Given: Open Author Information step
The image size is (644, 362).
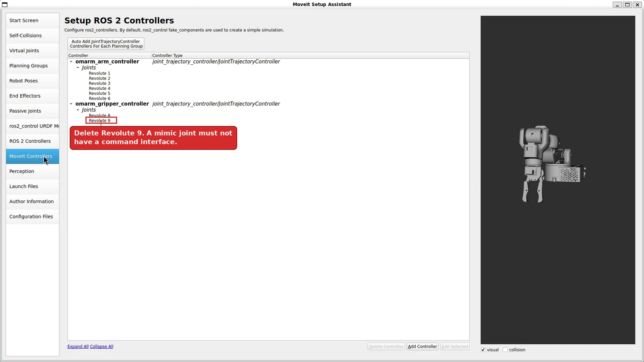Looking at the screenshot, I should point(33,202).
